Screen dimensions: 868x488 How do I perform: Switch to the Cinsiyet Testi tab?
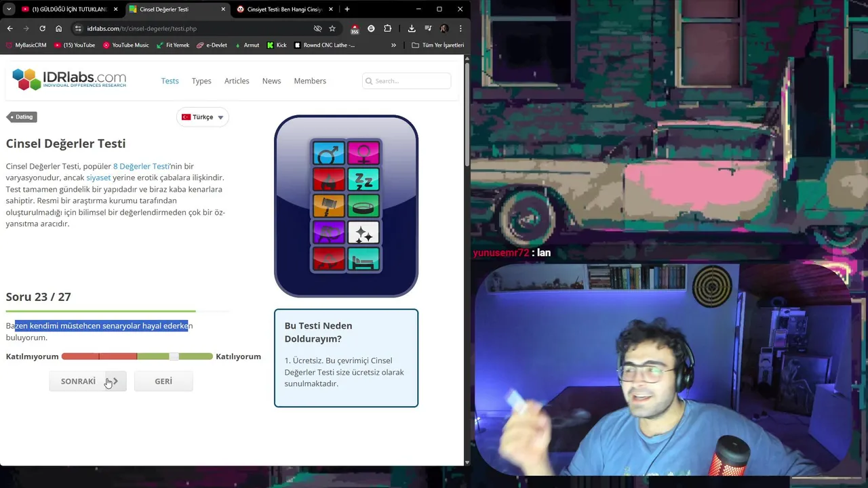[284, 9]
